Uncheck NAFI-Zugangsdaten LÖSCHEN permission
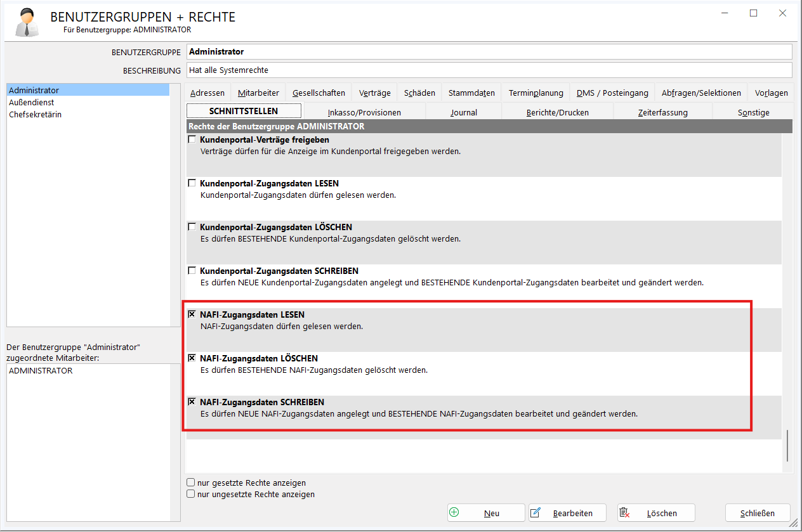Viewport: 802px width, 532px height. [x=192, y=358]
